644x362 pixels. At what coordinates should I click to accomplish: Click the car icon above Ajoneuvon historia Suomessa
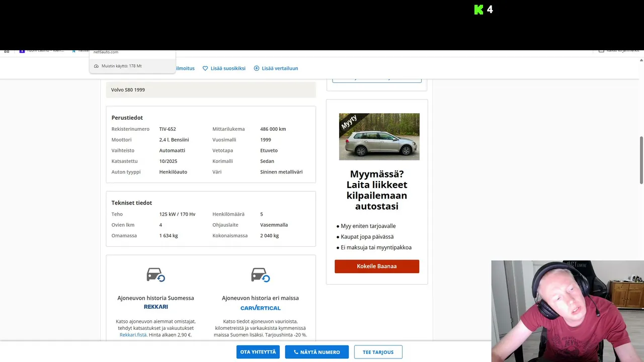pyautogui.click(x=155, y=275)
